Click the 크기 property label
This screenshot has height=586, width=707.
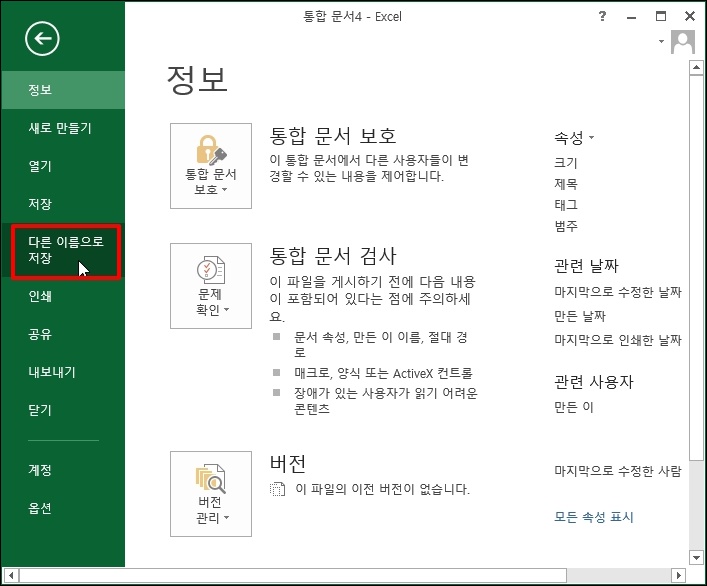[x=565, y=163]
